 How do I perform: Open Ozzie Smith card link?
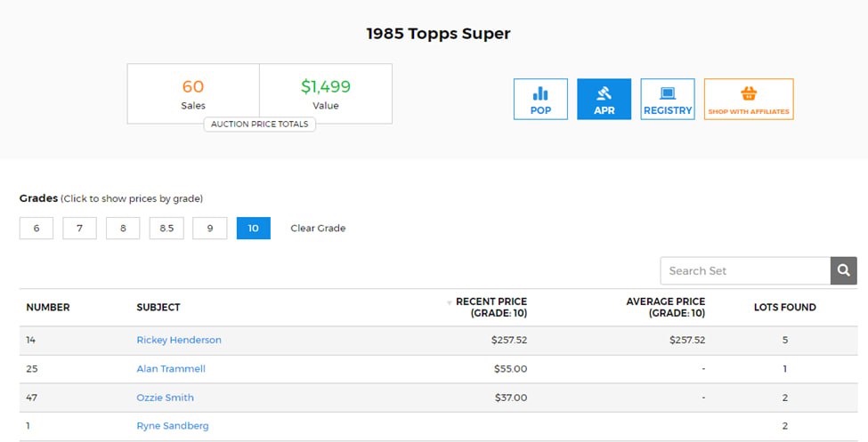(165, 398)
